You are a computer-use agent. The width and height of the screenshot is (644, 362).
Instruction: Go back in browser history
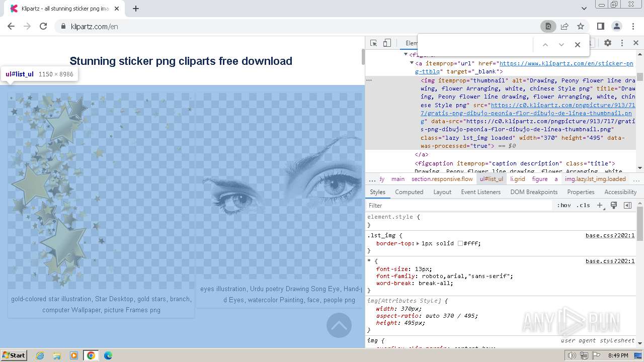tap(11, 26)
